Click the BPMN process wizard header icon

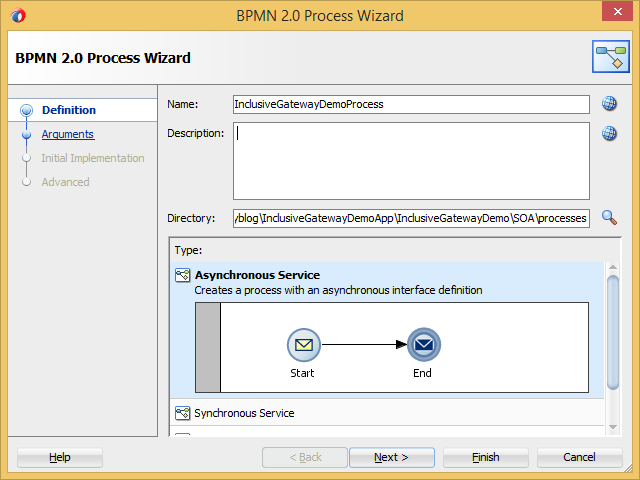(611, 57)
